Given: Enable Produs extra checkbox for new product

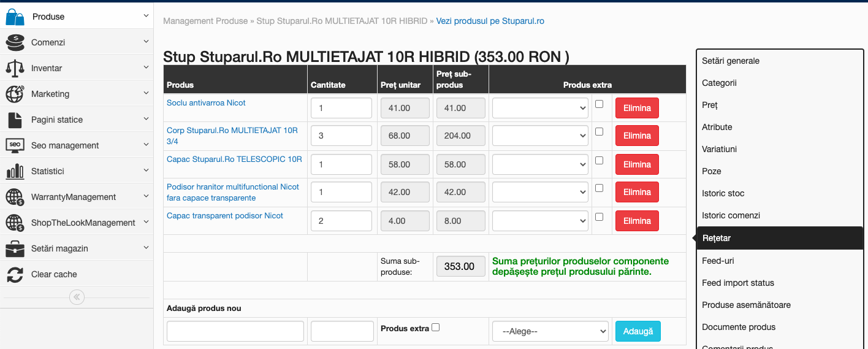Looking at the screenshot, I should (435, 328).
